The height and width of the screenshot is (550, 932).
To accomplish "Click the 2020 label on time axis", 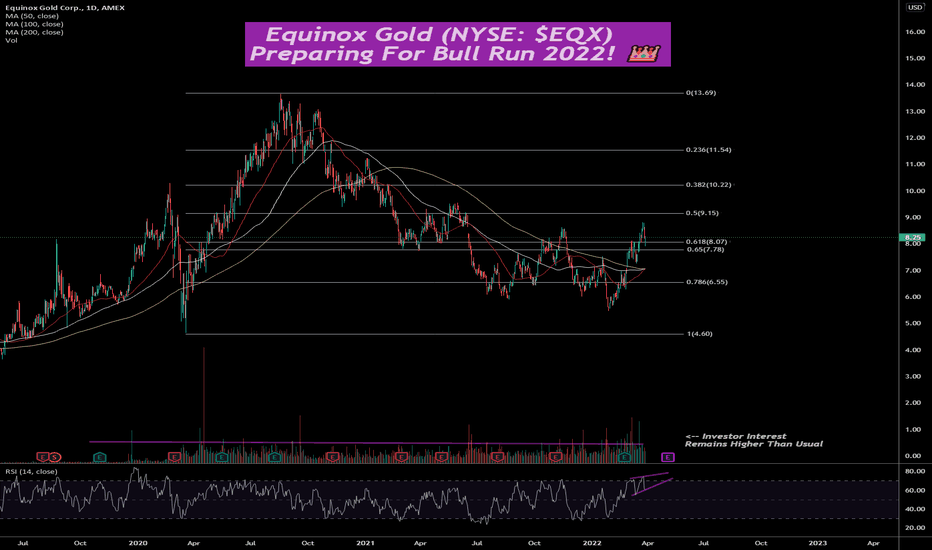I will pyautogui.click(x=138, y=543).
